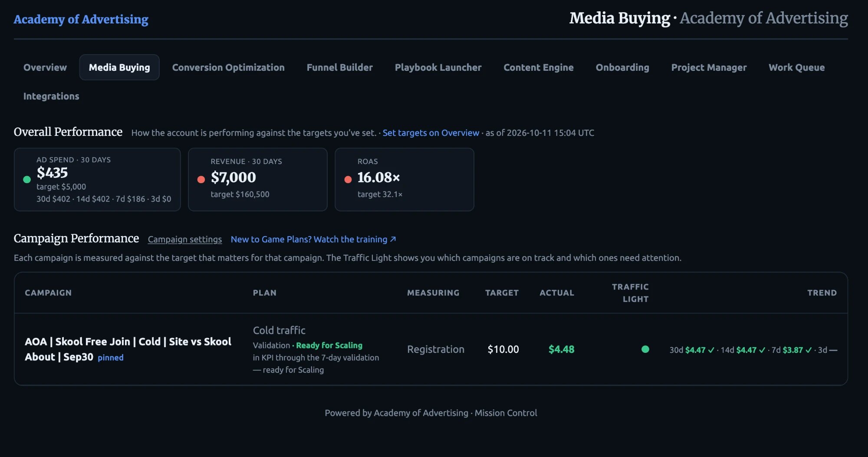Go to Playbook Launcher tab
Viewport: 868px width, 457px height.
click(438, 67)
